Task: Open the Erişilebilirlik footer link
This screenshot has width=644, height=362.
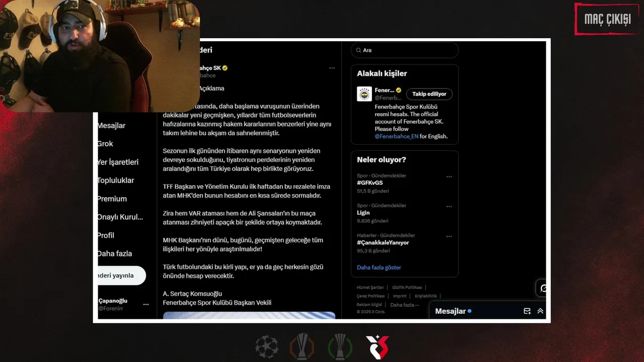Action: 426,296
